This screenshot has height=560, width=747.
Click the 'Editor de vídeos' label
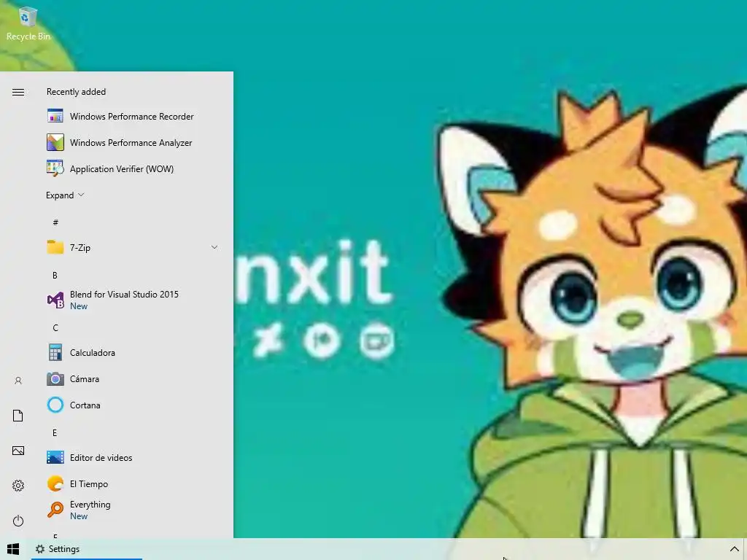(x=101, y=457)
